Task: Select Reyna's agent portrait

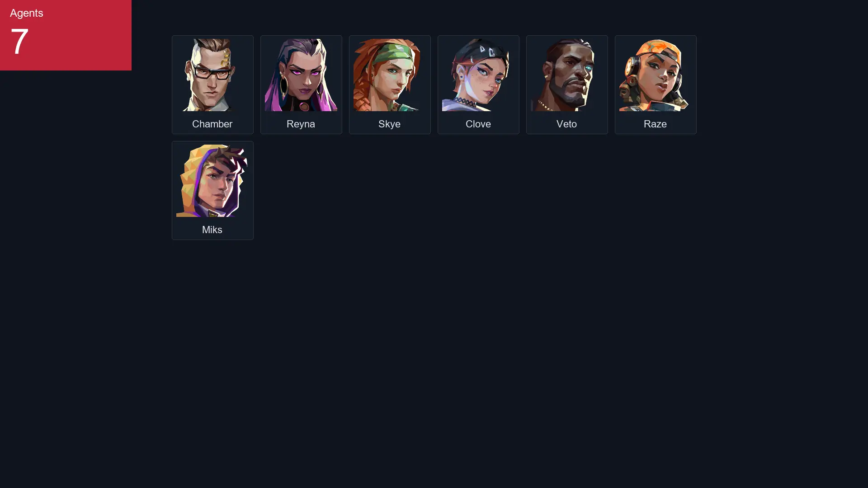Action: click(x=301, y=75)
